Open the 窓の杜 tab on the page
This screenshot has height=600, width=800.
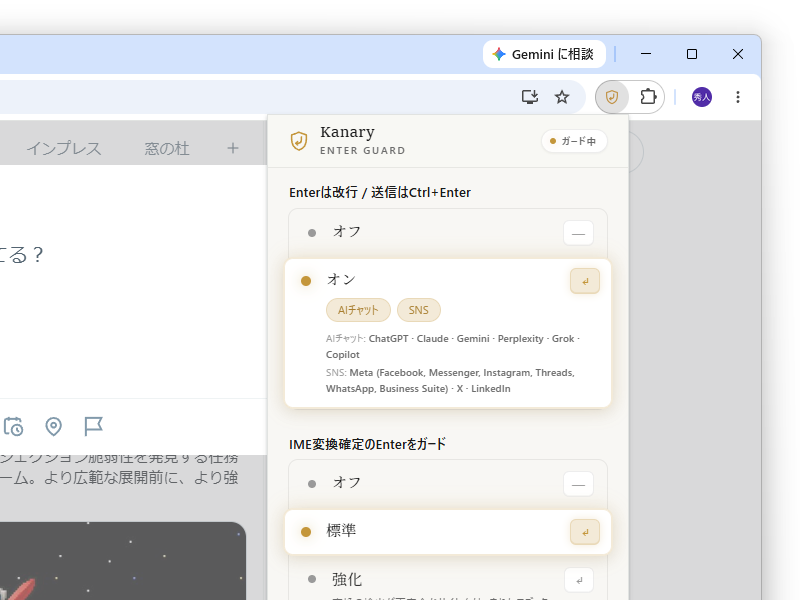(167, 148)
